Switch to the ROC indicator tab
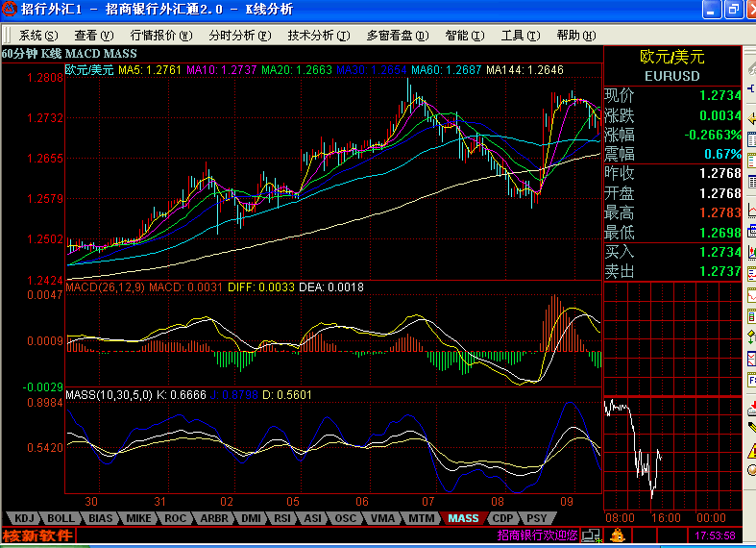Viewport: 756px width, 548px height. (175, 518)
